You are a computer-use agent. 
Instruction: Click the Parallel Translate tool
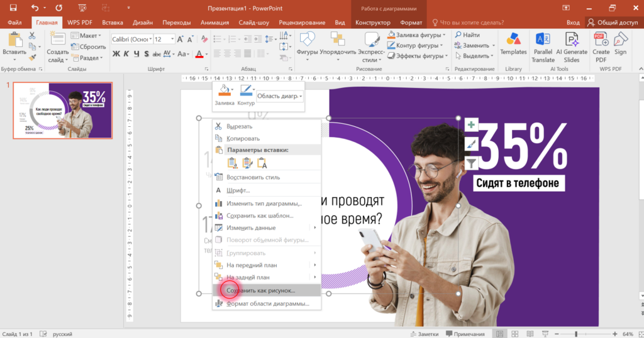click(x=543, y=47)
